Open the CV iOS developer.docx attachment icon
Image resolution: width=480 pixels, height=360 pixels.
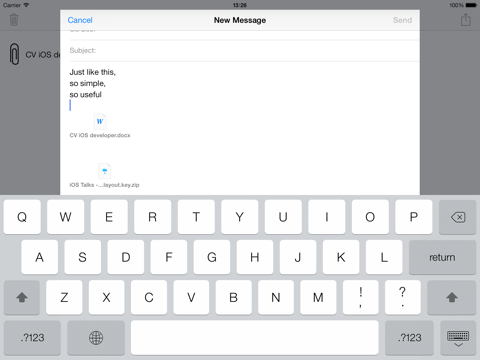(x=100, y=121)
